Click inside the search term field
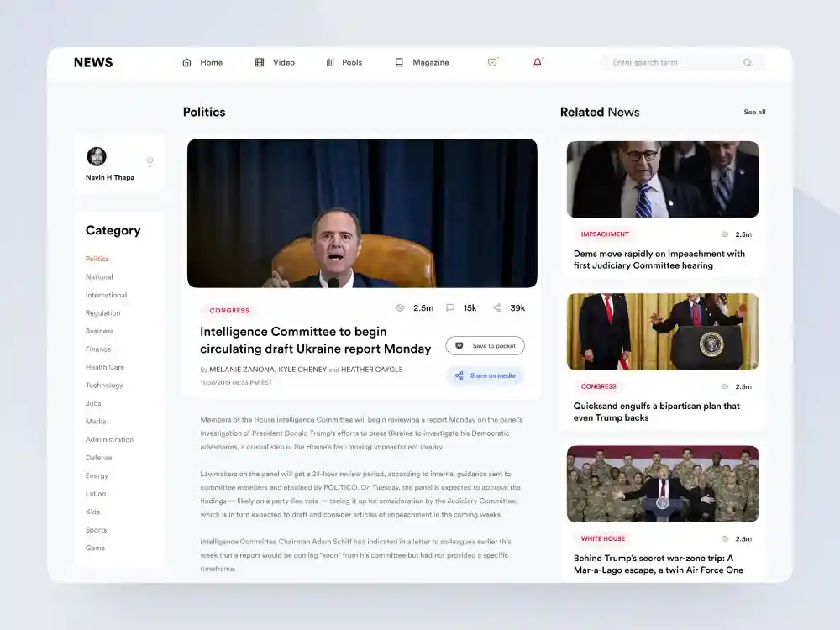Image resolution: width=840 pixels, height=630 pixels. [x=672, y=62]
